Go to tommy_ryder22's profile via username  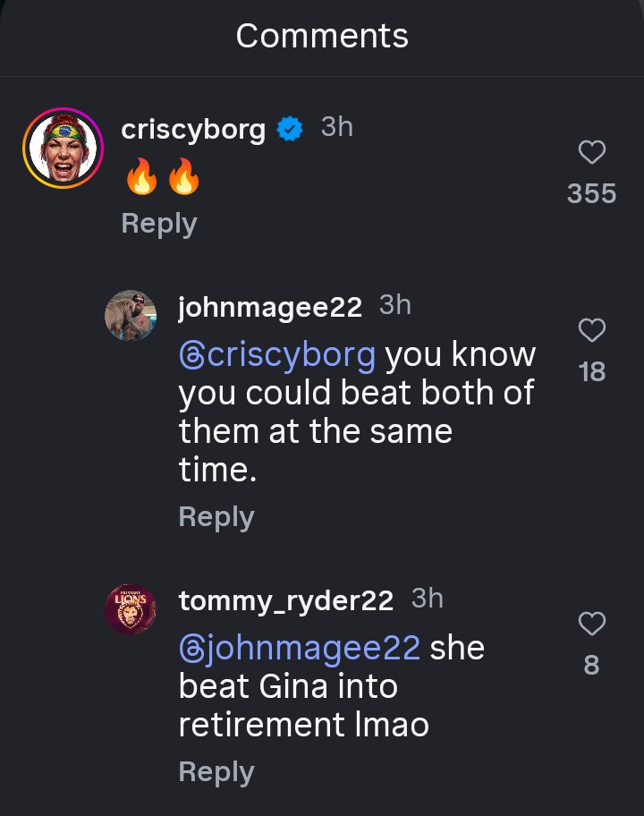point(286,600)
